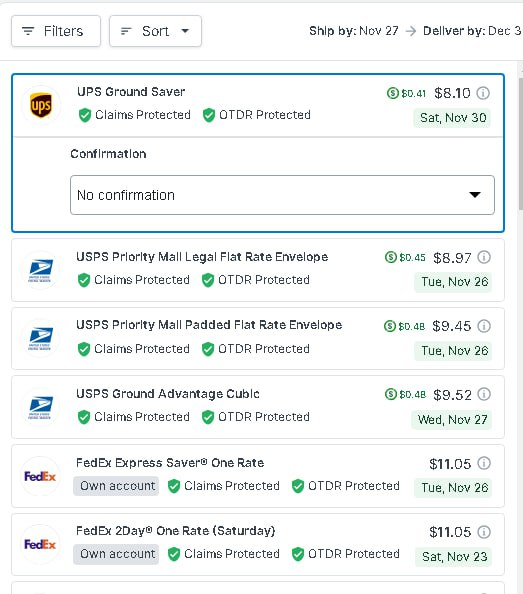
Task: Click Claims Protected shield on FedEx Express Saver
Action: tap(174, 486)
